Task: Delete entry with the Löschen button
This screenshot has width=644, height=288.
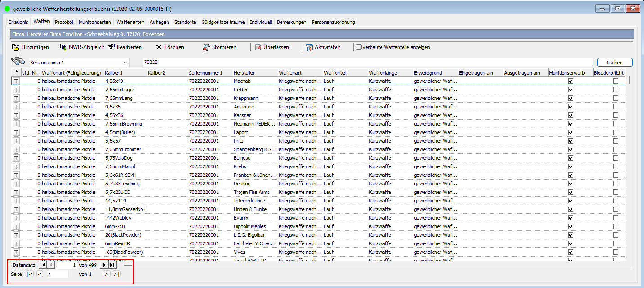Action: click(159, 47)
